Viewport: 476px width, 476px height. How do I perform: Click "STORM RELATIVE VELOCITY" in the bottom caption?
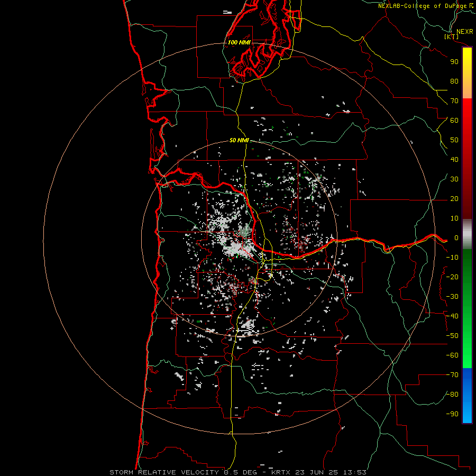tap(164, 472)
